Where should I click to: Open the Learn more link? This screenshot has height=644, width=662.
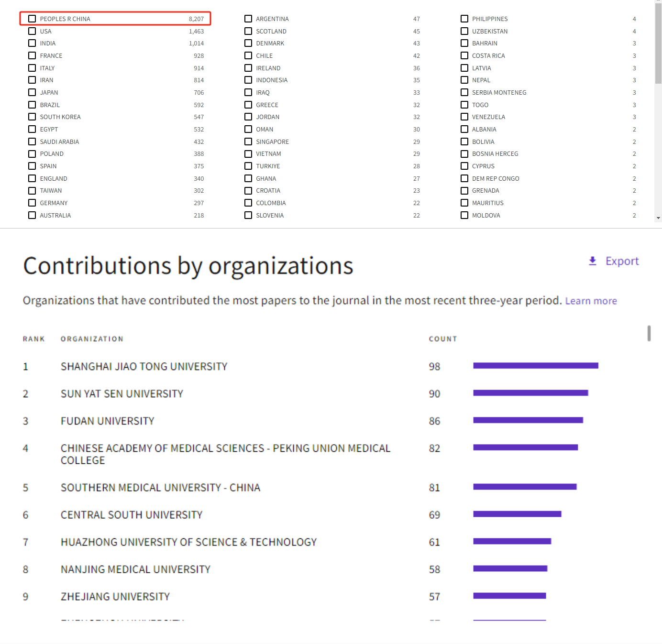(x=591, y=301)
